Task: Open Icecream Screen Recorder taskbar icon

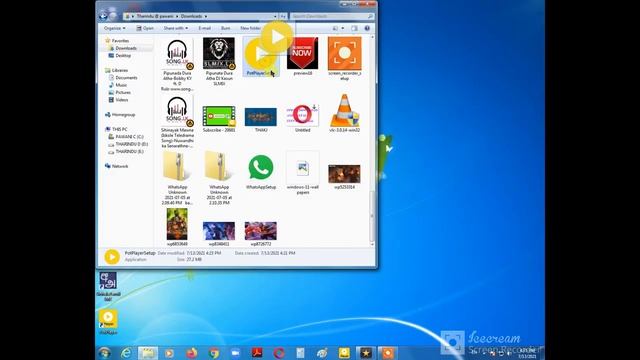Action: 387,353
